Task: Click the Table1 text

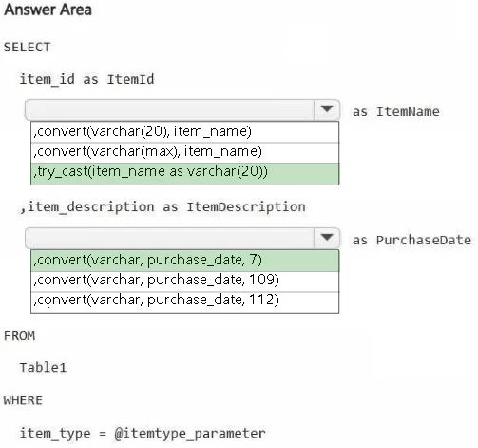Action: (43, 368)
